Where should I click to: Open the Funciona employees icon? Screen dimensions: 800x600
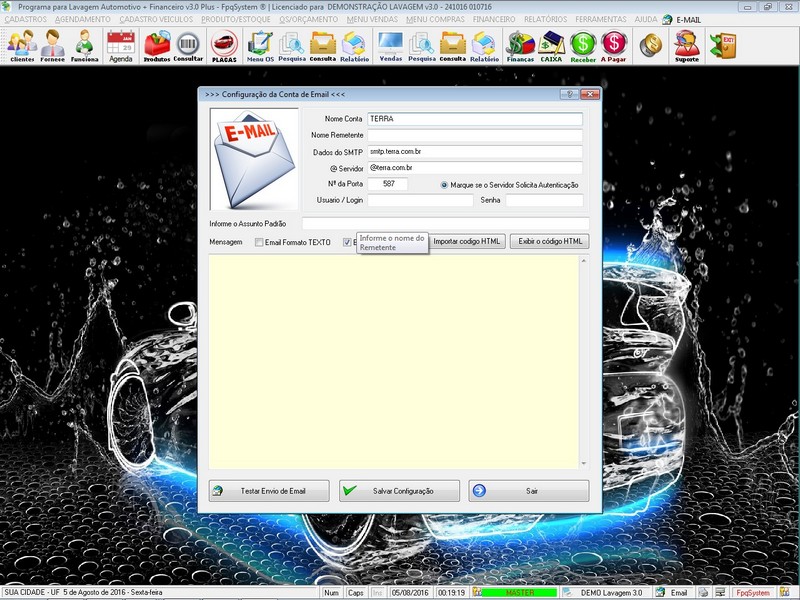point(84,46)
